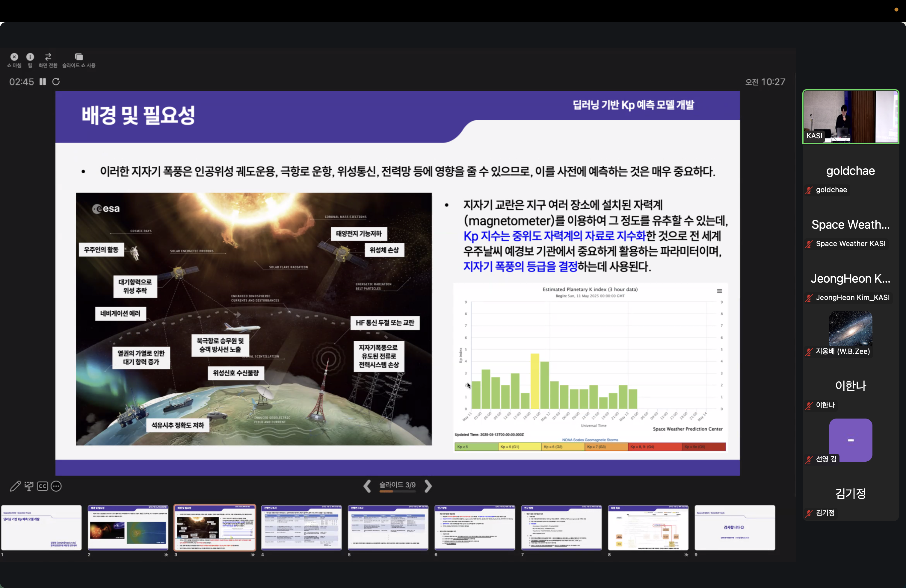
Task: Select the current slide 3 thumbnail
Action: click(215, 528)
